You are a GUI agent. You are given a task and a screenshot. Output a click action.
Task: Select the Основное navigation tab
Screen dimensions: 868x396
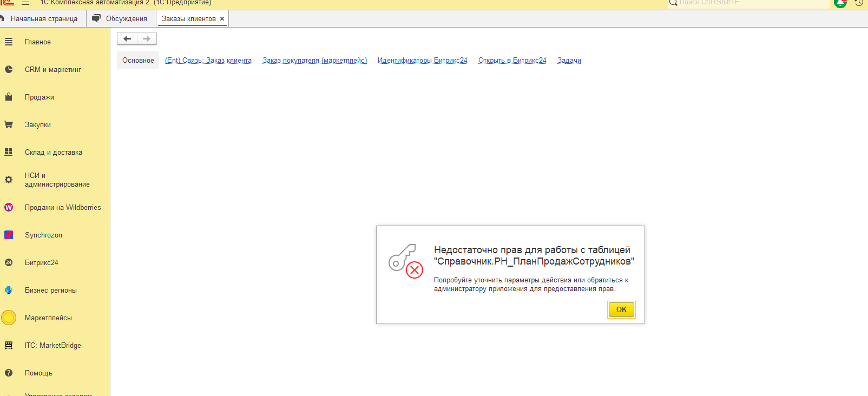click(x=138, y=60)
